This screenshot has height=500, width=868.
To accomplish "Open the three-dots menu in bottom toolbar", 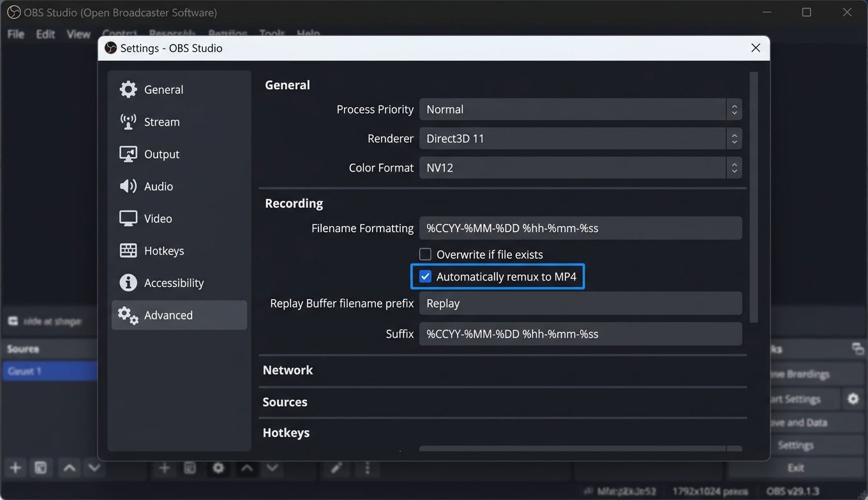I will 367,468.
